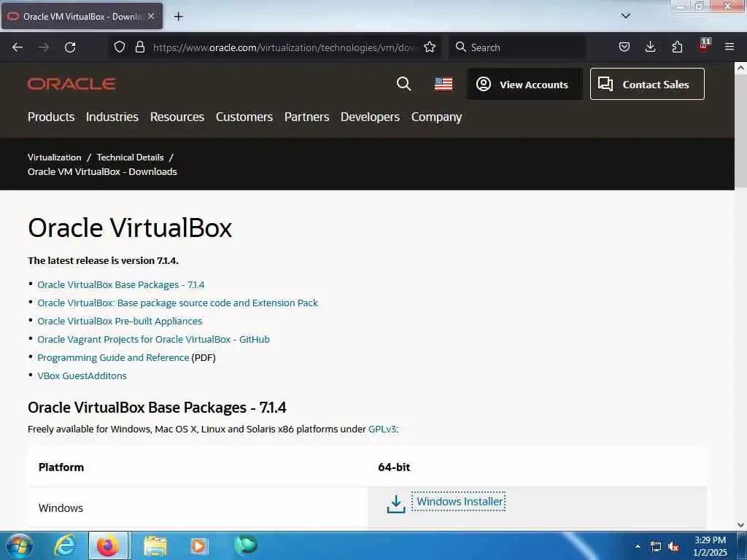747x560 pixels.
Task: Launch Internet Explorer from taskbar
Action: click(x=65, y=545)
